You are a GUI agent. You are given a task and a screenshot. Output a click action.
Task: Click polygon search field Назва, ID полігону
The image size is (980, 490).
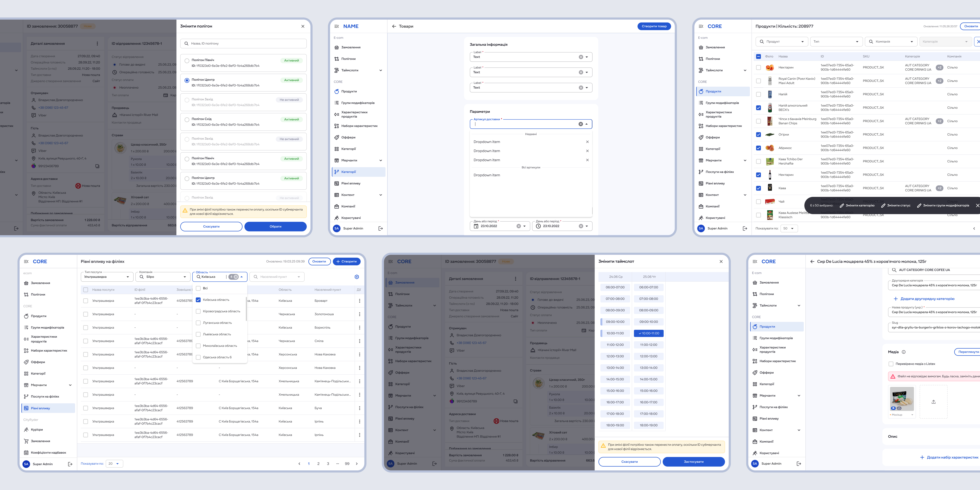(x=243, y=43)
